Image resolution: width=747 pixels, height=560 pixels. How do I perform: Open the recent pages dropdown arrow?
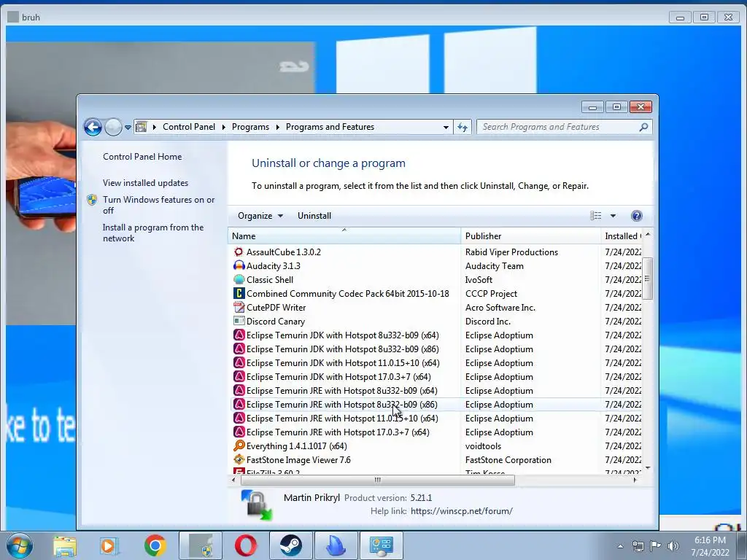coord(128,127)
